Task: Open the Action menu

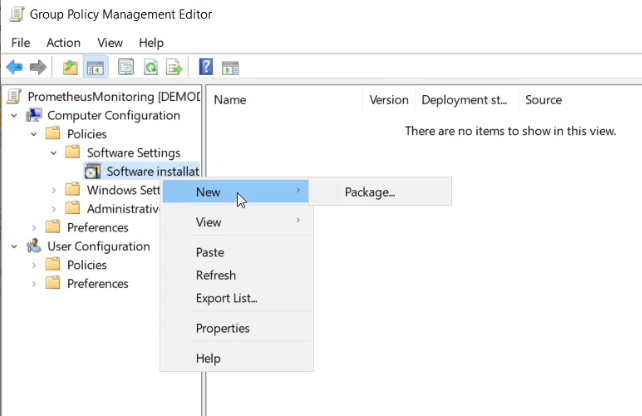Action: point(63,43)
